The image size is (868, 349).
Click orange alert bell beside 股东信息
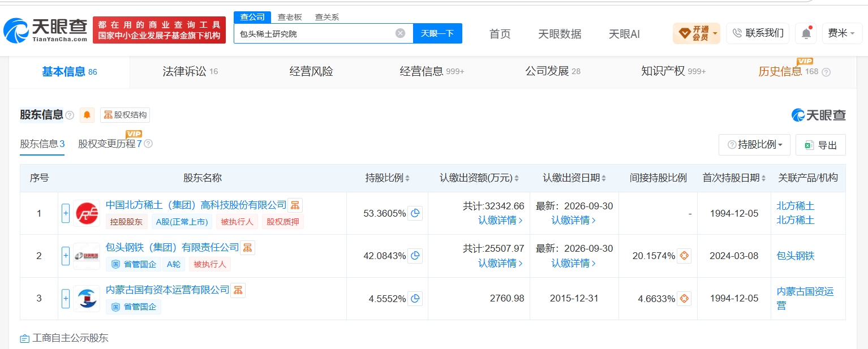[x=87, y=115]
